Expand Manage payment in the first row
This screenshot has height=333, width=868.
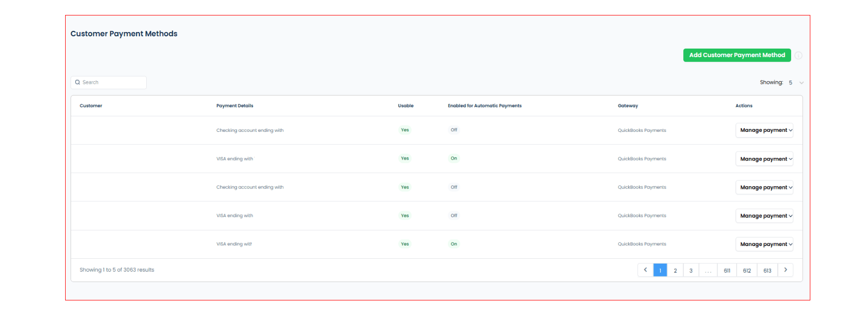point(764,130)
